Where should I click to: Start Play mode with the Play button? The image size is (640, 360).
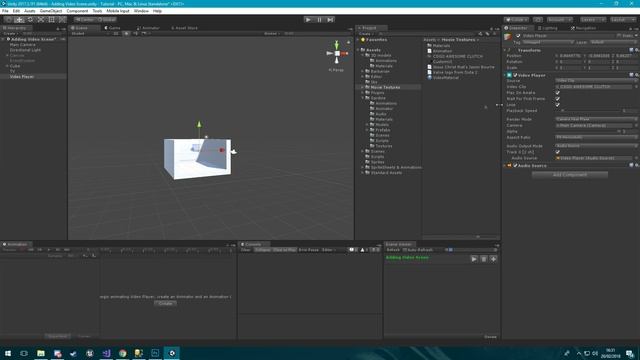[309, 20]
